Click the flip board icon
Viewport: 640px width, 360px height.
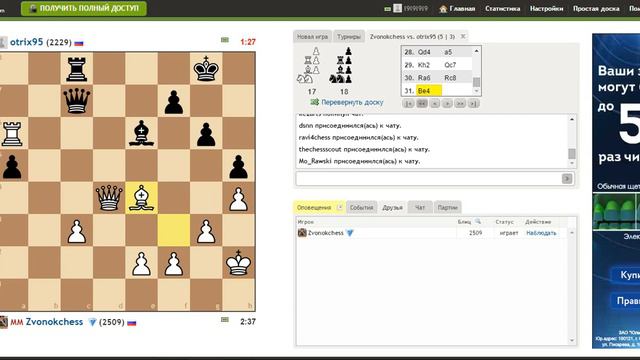pyautogui.click(x=314, y=102)
